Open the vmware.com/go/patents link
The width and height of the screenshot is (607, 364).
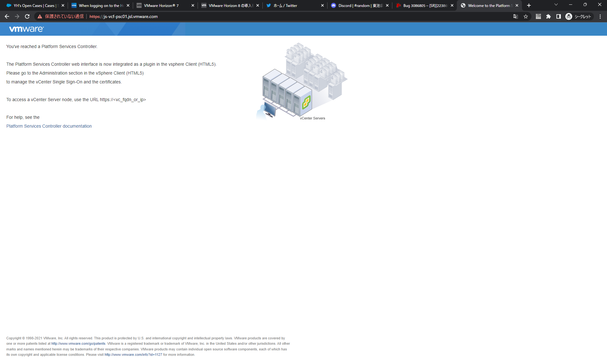[x=78, y=343]
